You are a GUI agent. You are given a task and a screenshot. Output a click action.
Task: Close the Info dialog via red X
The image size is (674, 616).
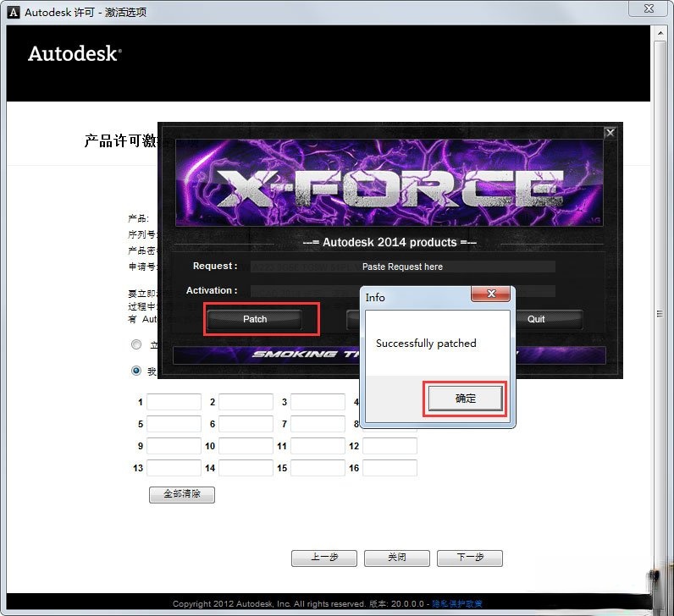[491, 294]
